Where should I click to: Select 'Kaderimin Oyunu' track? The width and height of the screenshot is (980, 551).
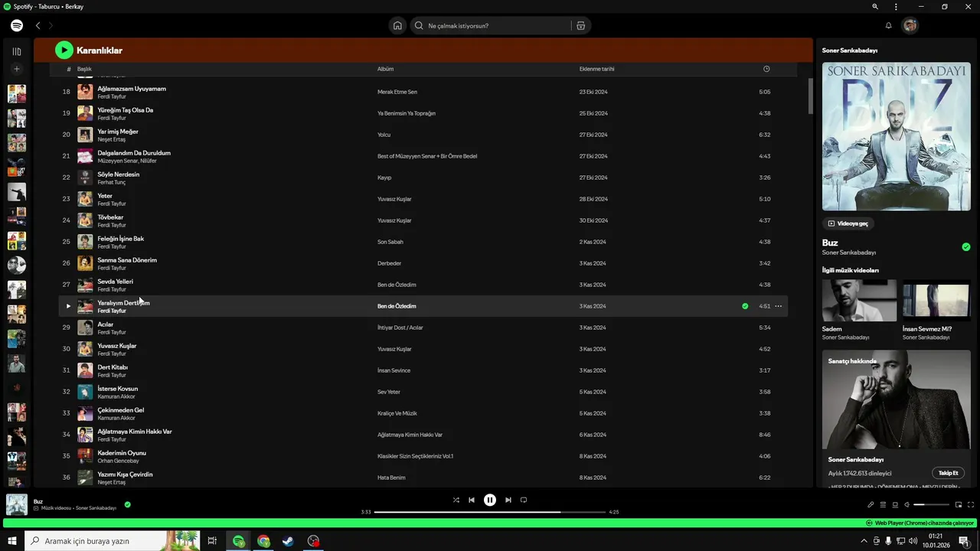pos(122,453)
